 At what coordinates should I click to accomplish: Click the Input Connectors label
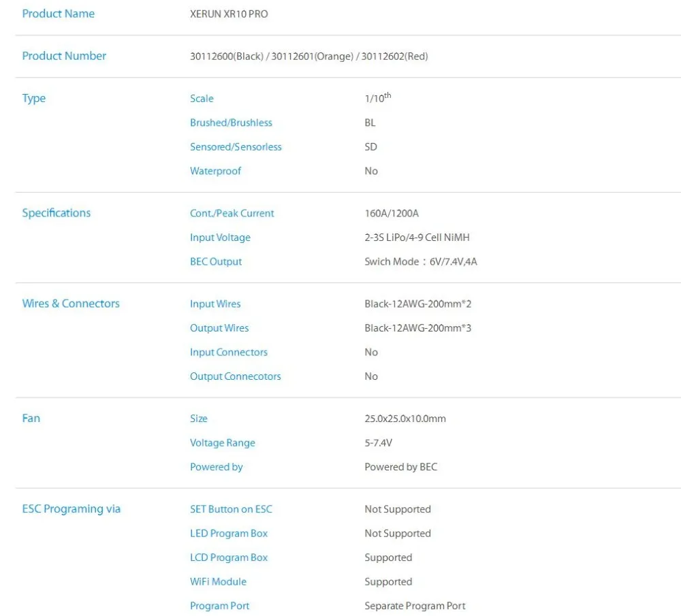[229, 353]
